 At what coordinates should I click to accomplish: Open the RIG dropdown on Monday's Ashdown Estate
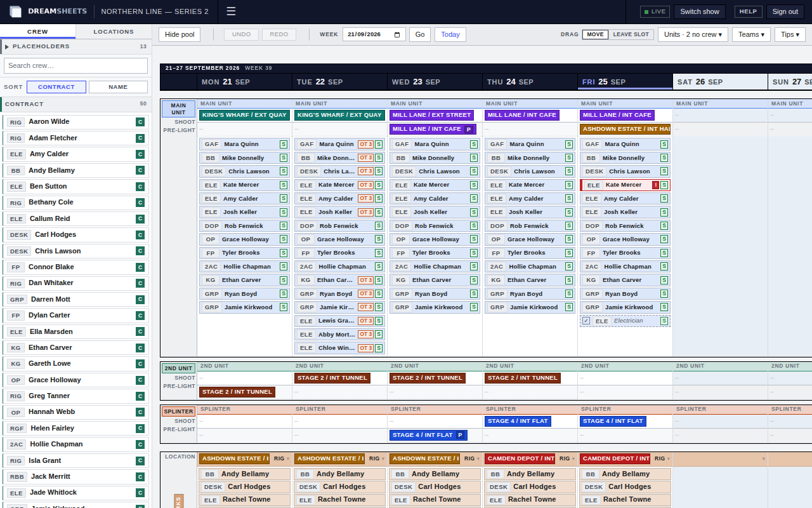pyautogui.click(x=282, y=458)
